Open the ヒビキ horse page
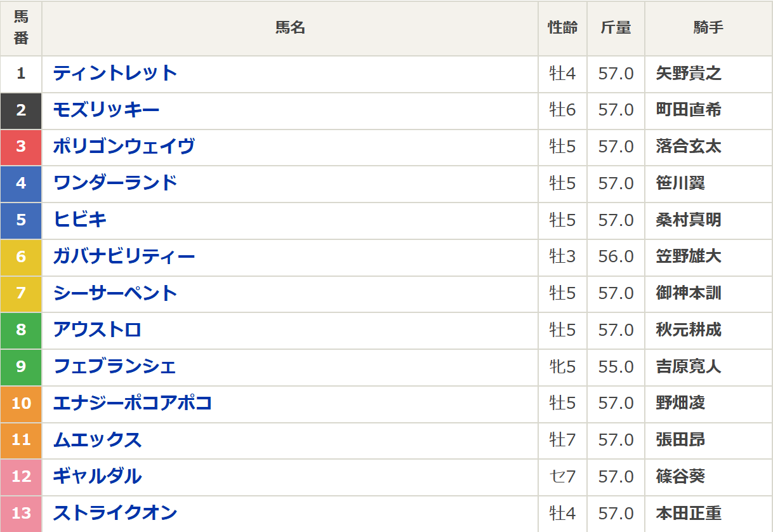The width and height of the screenshot is (773, 532). pyautogui.click(x=80, y=220)
